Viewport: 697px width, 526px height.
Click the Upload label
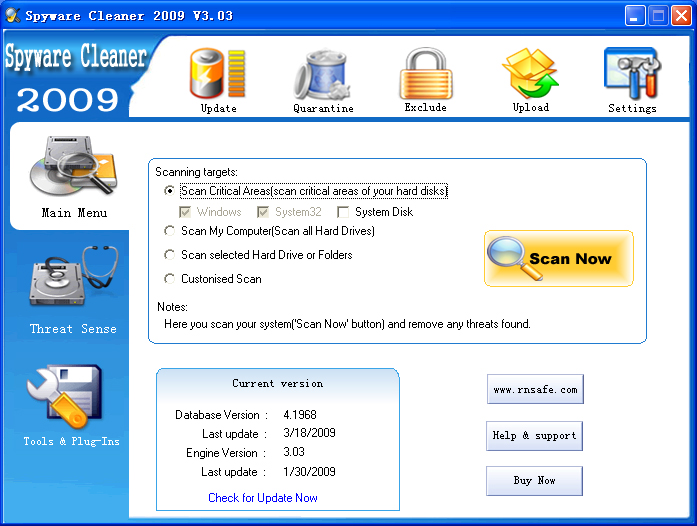[x=531, y=108]
